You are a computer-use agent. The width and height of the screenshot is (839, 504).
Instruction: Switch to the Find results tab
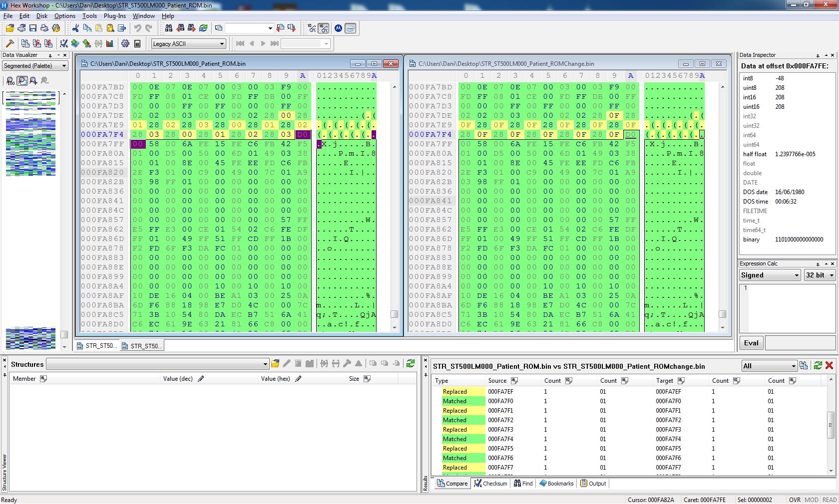pyautogui.click(x=523, y=484)
